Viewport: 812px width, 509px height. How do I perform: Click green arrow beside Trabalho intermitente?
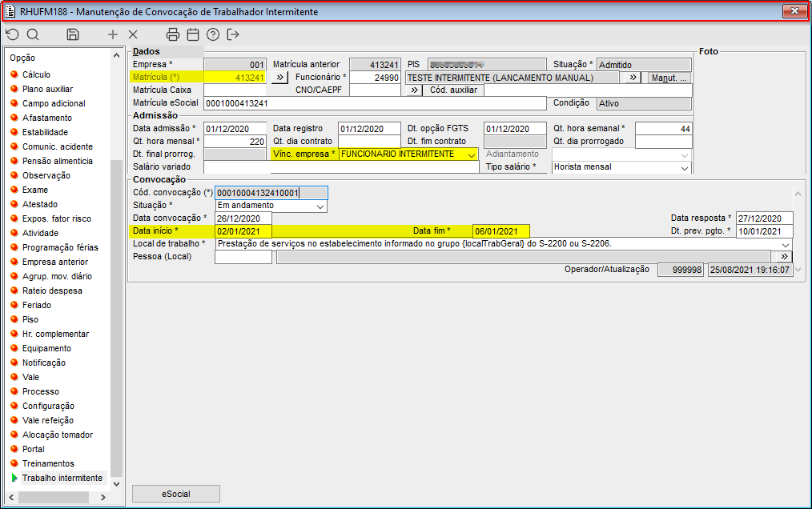(x=14, y=478)
